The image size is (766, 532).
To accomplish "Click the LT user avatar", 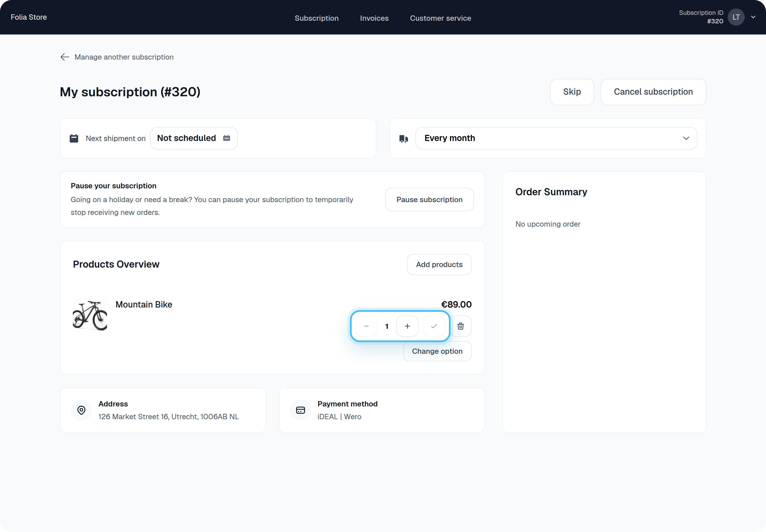I will pyautogui.click(x=736, y=17).
